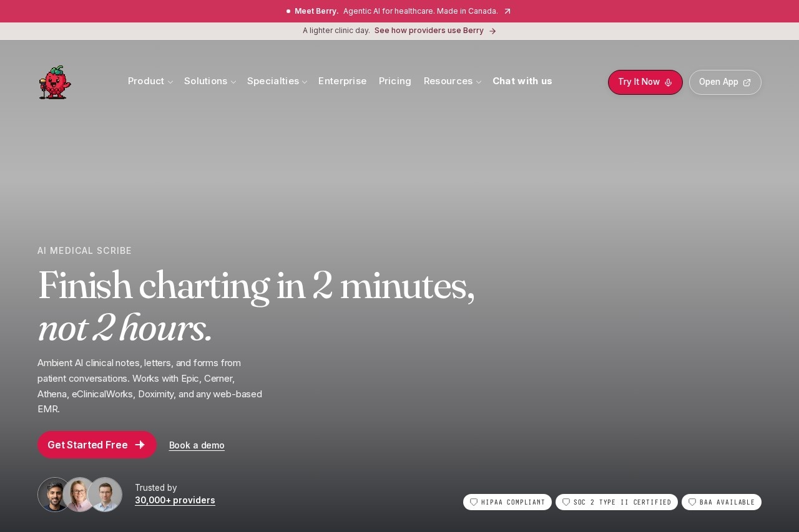
Task: Open the Book a demo link
Action: [197, 445]
